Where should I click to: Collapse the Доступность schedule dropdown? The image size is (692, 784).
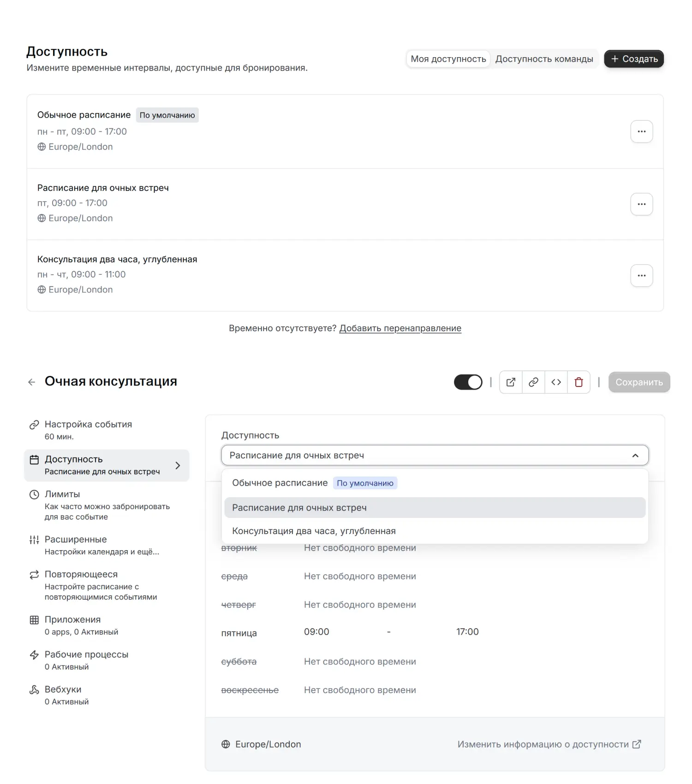635,456
